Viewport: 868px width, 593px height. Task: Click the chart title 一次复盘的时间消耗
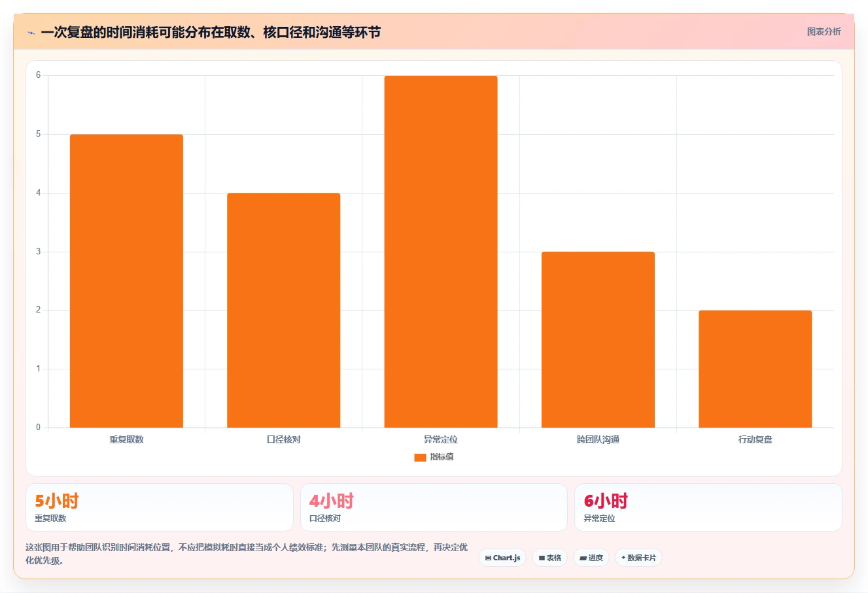click(x=211, y=33)
